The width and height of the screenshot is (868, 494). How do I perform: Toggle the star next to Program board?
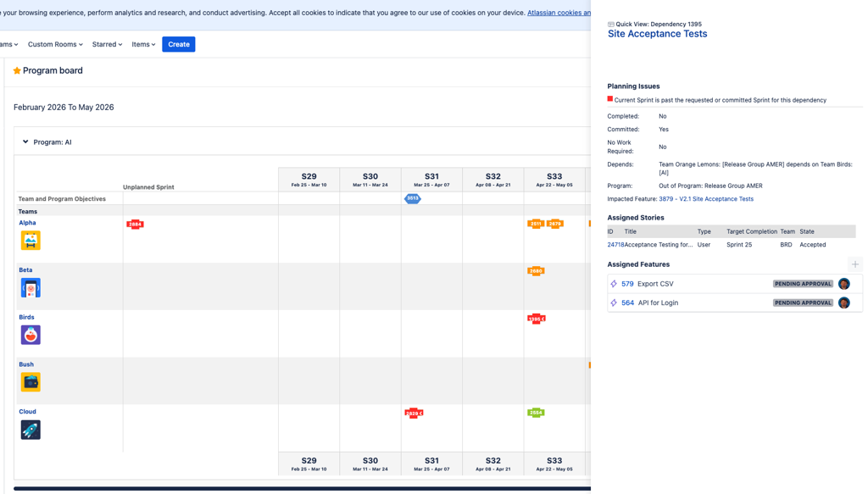[x=17, y=70]
